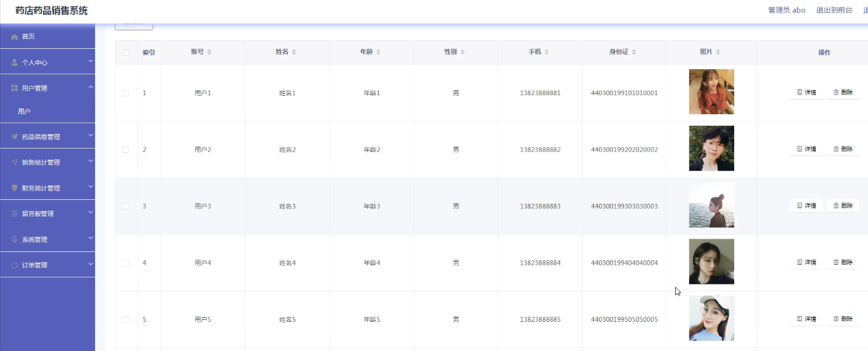868x351 pixels.
Task: Click 删除 in the 用户5 row
Action: (x=843, y=319)
